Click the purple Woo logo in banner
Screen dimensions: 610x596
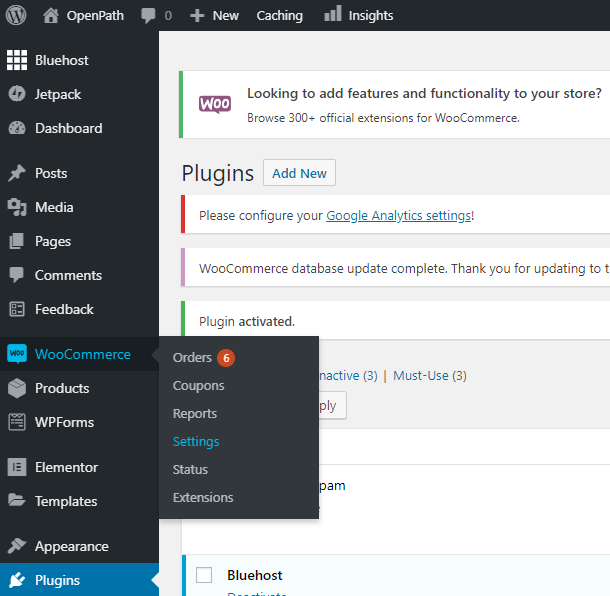[215, 104]
